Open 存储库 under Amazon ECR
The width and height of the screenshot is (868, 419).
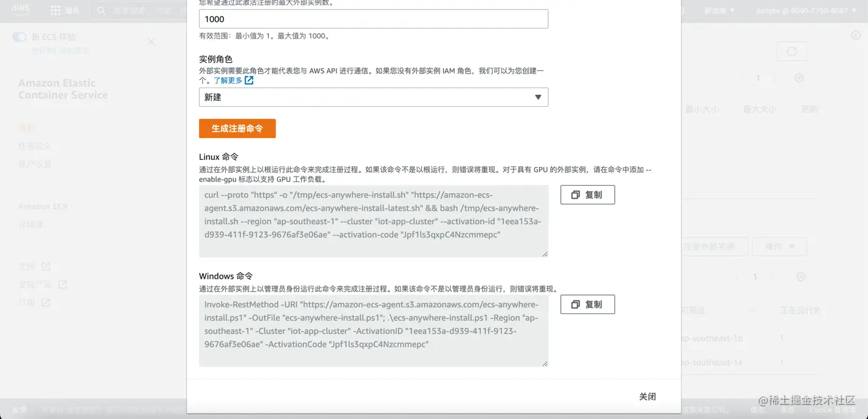pyautogui.click(x=31, y=224)
